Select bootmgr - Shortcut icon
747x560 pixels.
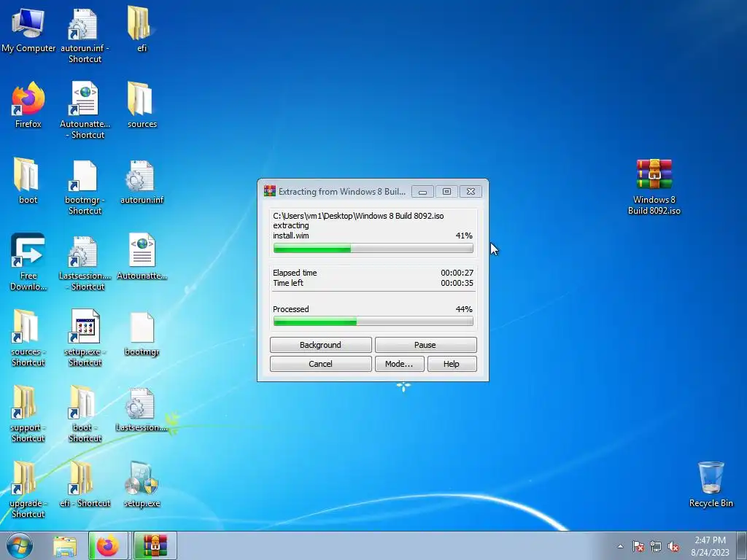(85, 187)
